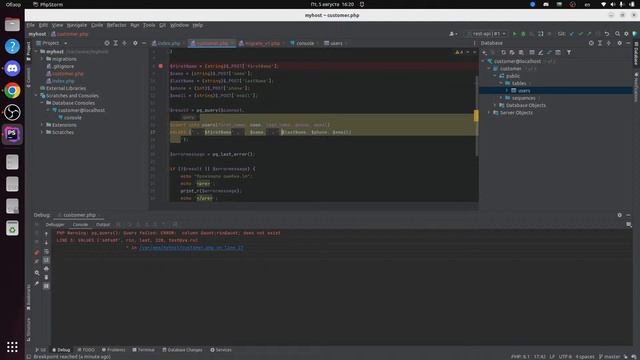Open IDE settings gear in main toolbar

(626, 34)
